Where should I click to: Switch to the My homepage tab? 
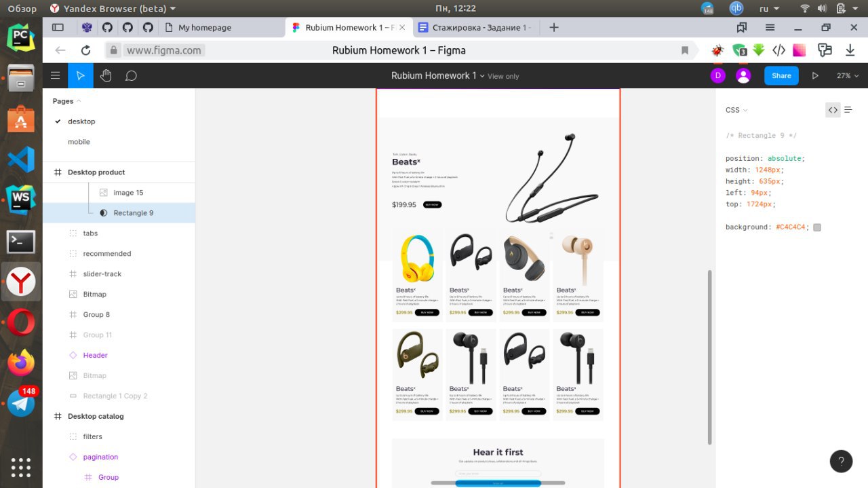click(x=204, y=28)
